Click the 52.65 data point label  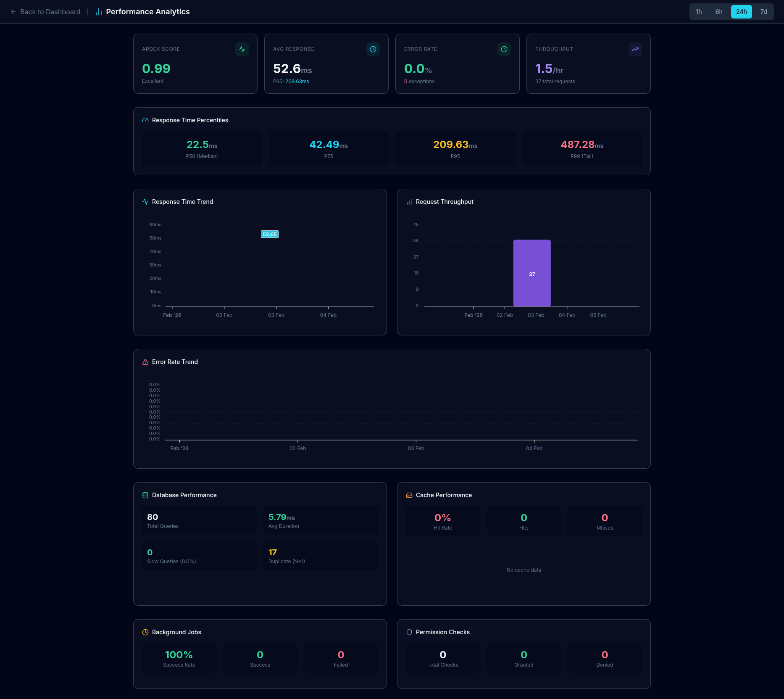coord(270,234)
